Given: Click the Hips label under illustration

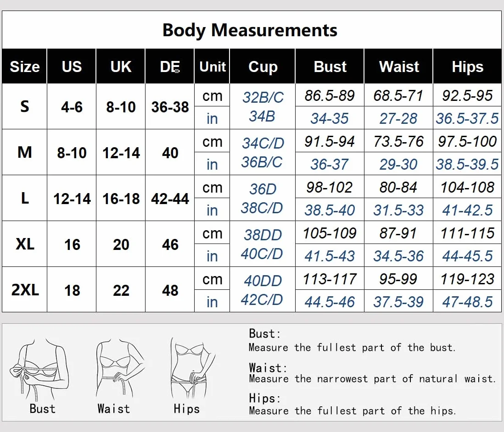Looking at the screenshot, I should tap(186, 409).
